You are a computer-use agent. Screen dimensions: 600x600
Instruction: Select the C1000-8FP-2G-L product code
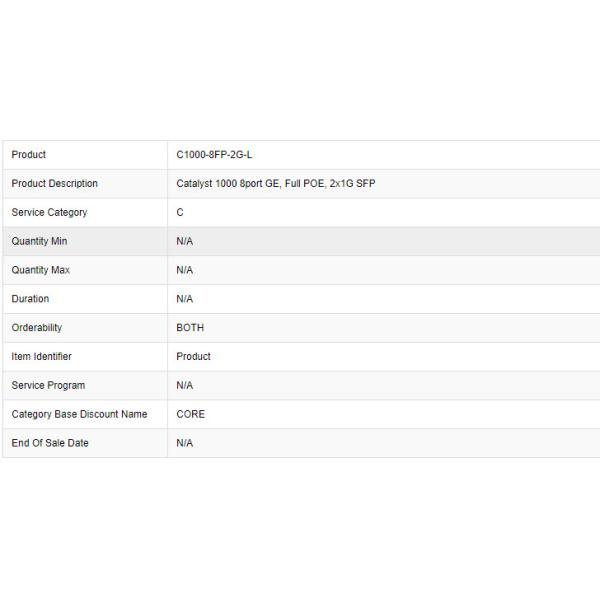(x=214, y=155)
